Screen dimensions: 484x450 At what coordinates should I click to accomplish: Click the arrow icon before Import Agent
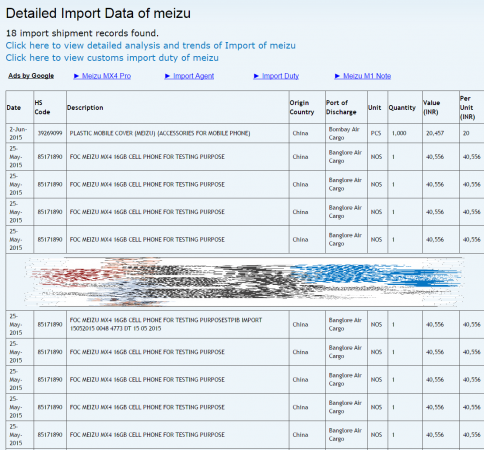(168, 76)
